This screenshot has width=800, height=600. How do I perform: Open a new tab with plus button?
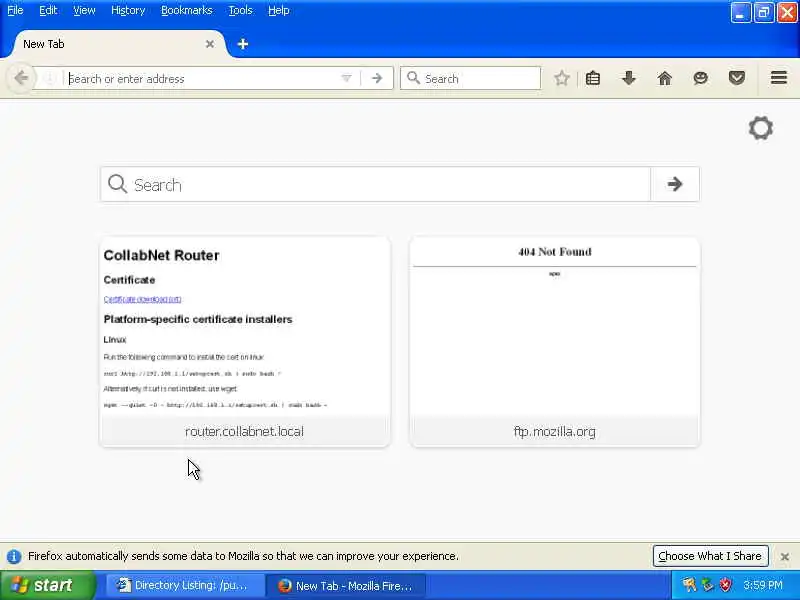[x=243, y=44]
